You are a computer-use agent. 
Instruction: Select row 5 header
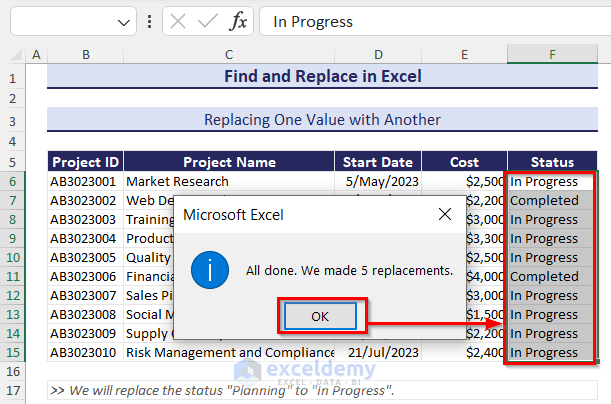tap(12, 162)
